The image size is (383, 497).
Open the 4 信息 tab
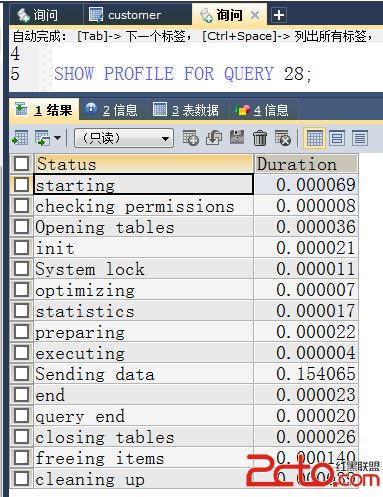[x=264, y=110]
